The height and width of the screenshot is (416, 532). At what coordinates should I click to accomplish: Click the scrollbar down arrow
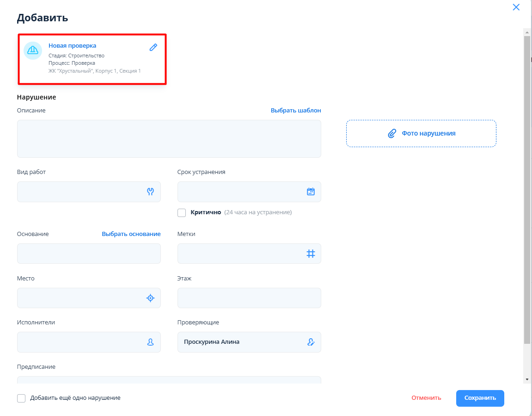coord(527,379)
